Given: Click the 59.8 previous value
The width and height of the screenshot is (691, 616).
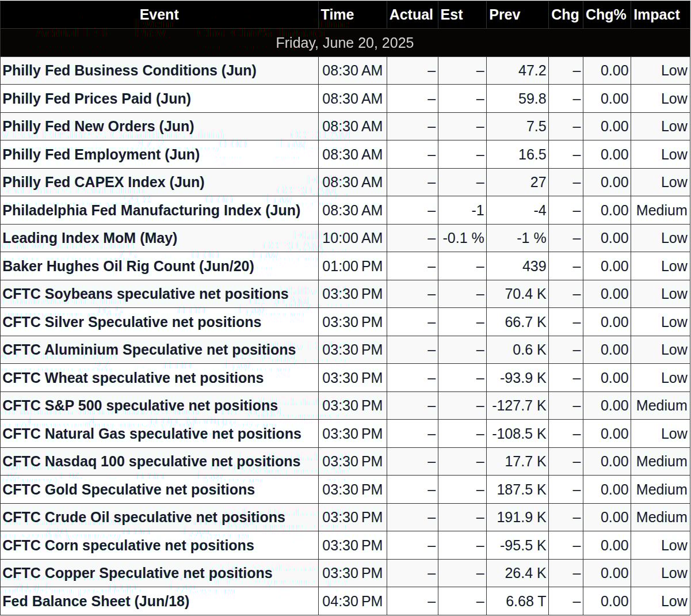Looking at the screenshot, I should (x=532, y=99).
